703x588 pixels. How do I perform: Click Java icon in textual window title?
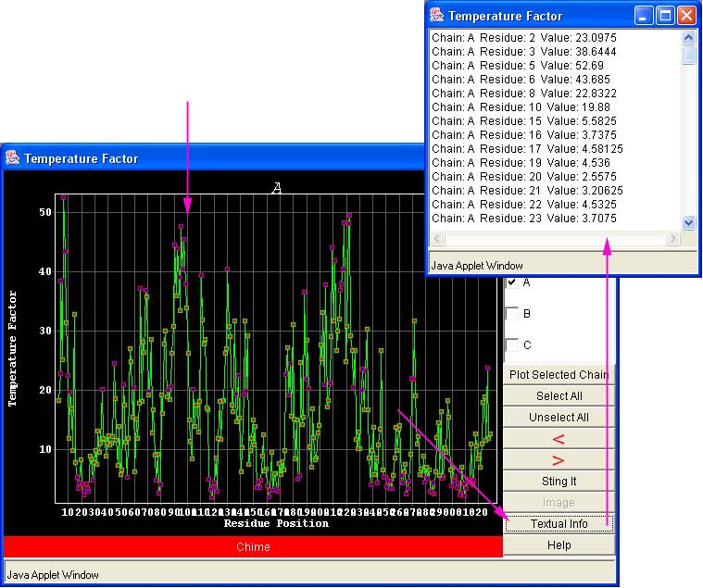(436, 15)
